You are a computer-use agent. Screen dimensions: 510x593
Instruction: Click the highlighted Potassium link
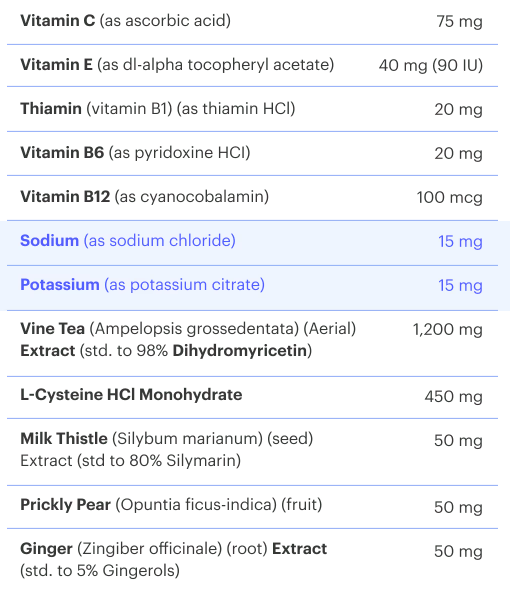point(143,285)
